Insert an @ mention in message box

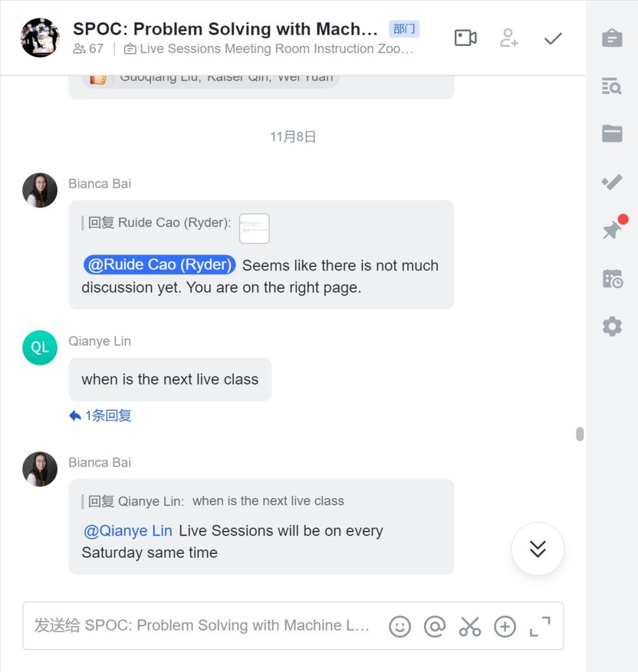tap(435, 627)
